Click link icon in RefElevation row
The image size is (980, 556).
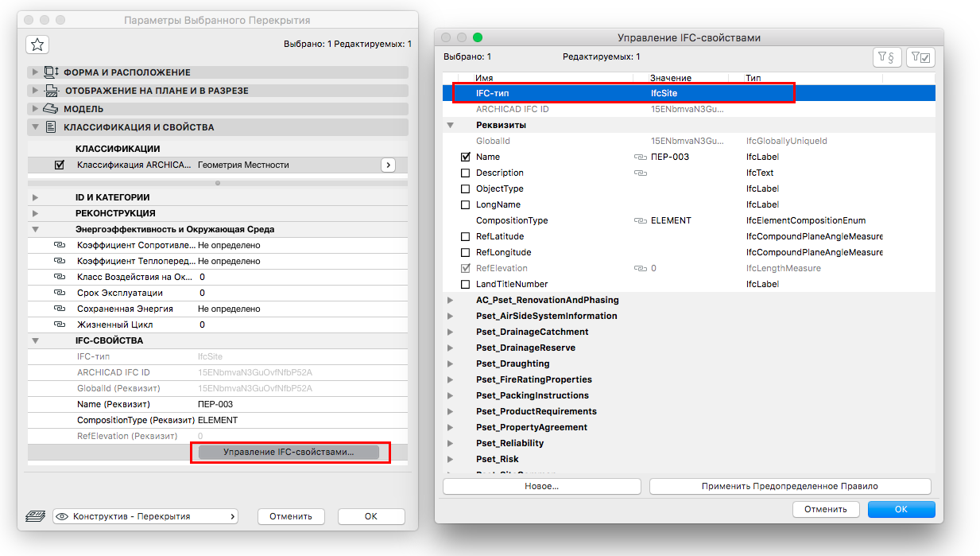[x=640, y=268]
